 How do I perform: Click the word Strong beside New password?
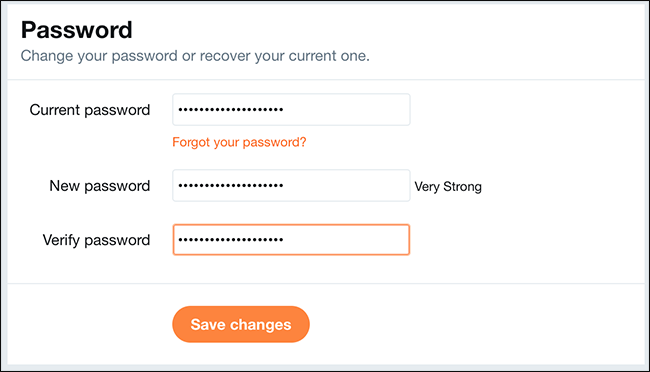pos(462,187)
